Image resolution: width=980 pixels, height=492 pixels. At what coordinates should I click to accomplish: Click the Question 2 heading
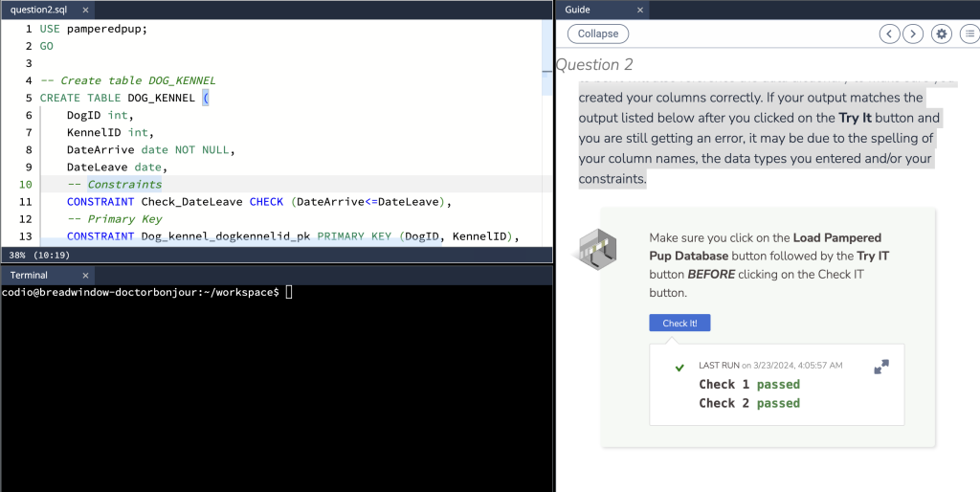click(594, 64)
